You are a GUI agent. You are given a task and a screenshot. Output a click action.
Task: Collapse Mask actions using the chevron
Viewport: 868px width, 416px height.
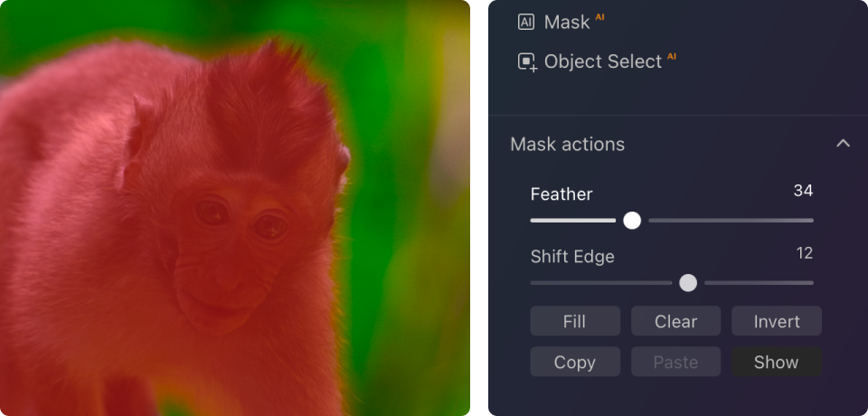(843, 144)
